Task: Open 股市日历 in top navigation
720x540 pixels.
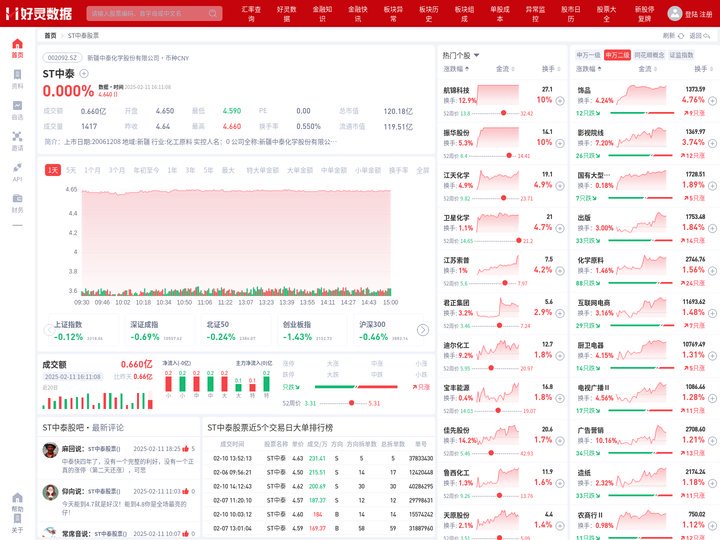Action: tap(571, 14)
